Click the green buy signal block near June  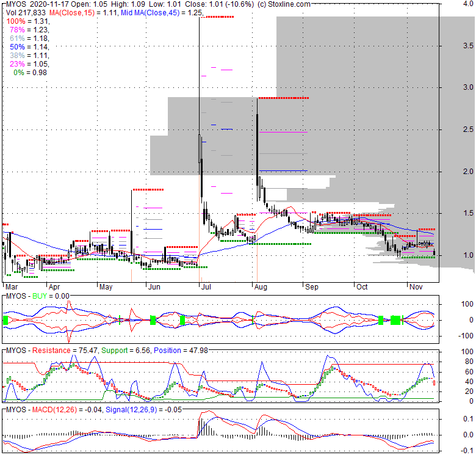[x=153, y=320]
